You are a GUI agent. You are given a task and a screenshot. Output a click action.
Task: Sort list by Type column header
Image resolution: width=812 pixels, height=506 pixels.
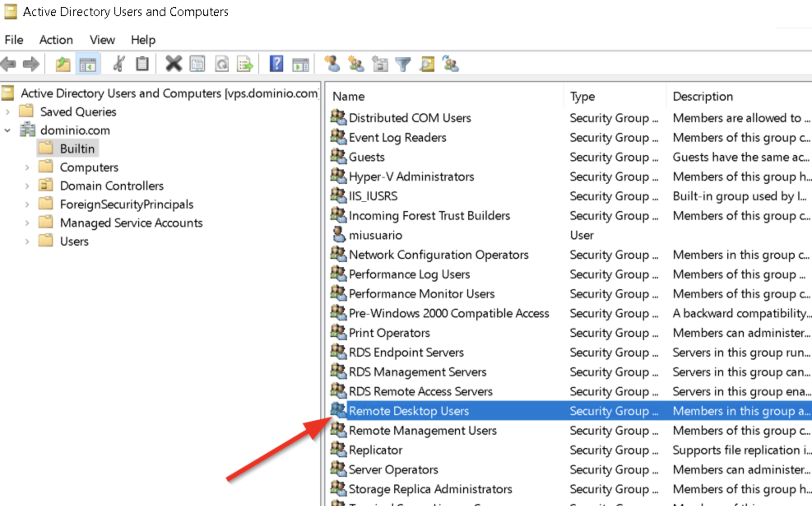(x=582, y=96)
